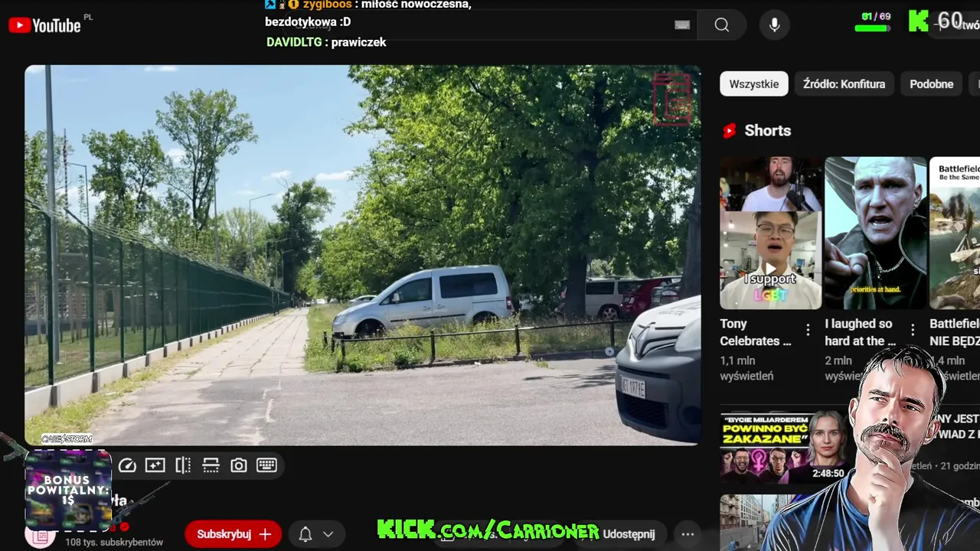The width and height of the screenshot is (980, 551).
Task: Open the Tony Celebrates short thumbnail
Action: (771, 233)
